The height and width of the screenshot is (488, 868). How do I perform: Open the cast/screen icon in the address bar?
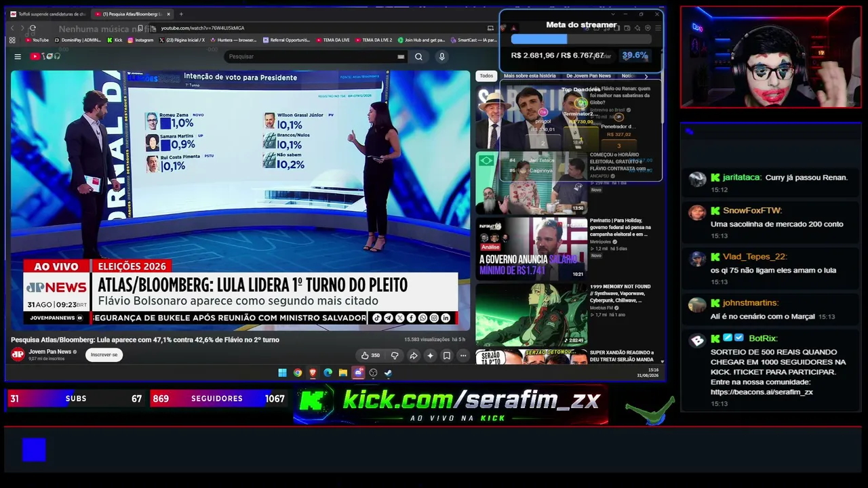coord(490,28)
